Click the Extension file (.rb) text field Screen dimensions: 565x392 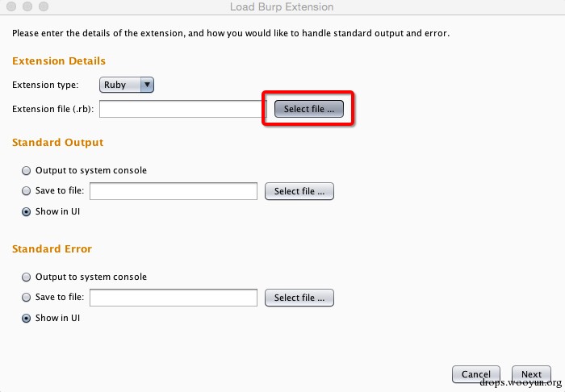pyautogui.click(x=178, y=109)
